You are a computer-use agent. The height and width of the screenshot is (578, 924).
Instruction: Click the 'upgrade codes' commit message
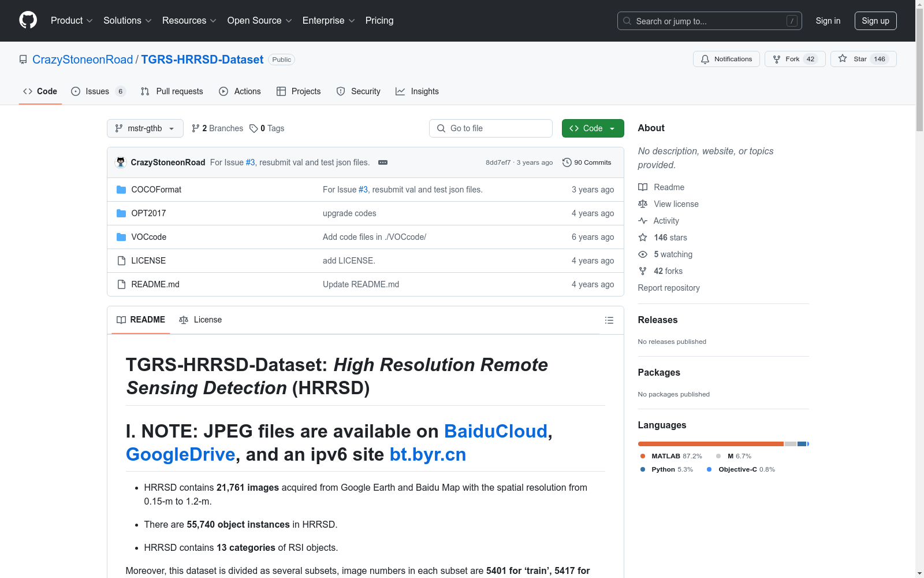click(349, 213)
